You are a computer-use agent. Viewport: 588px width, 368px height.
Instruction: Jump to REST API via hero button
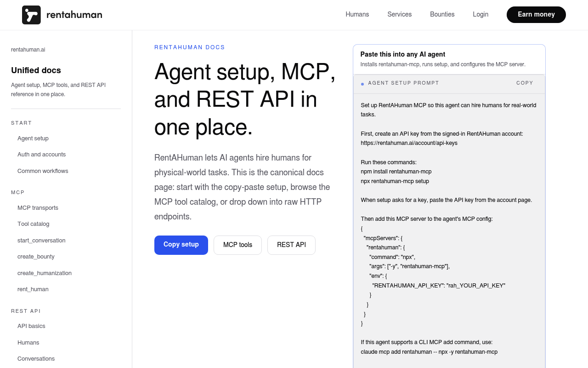pyautogui.click(x=291, y=245)
